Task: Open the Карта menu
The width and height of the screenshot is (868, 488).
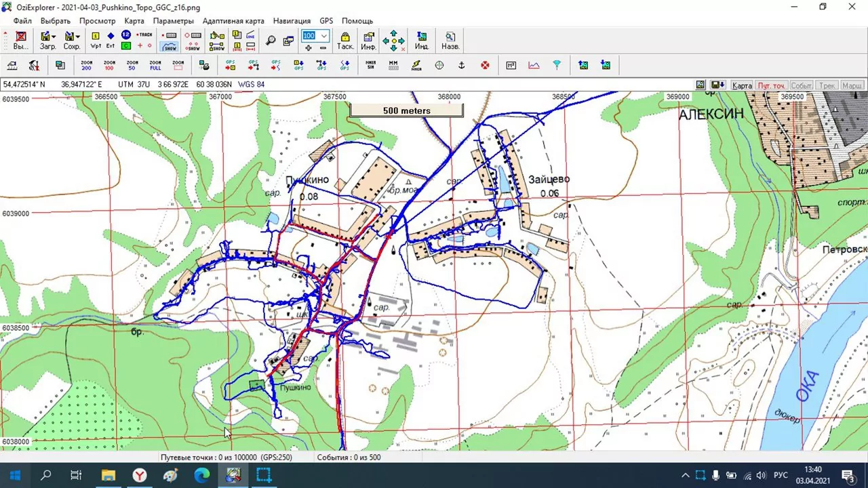Action: tap(134, 21)
